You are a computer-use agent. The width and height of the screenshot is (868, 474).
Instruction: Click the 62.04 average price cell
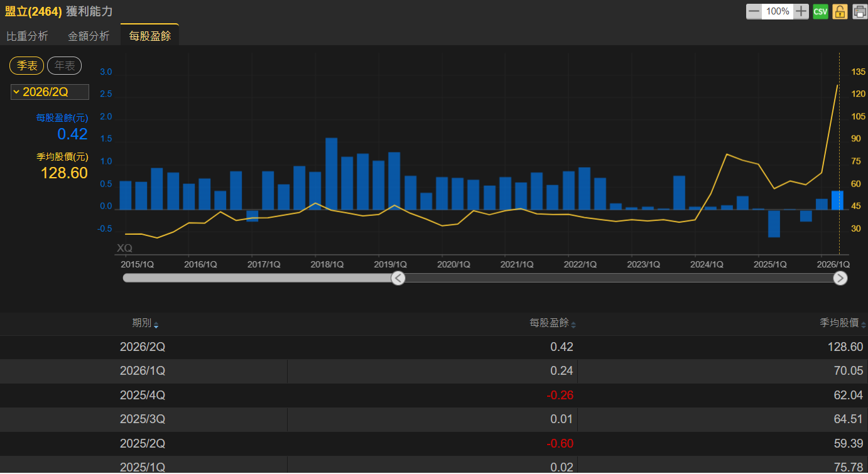(x=849, y=396)
